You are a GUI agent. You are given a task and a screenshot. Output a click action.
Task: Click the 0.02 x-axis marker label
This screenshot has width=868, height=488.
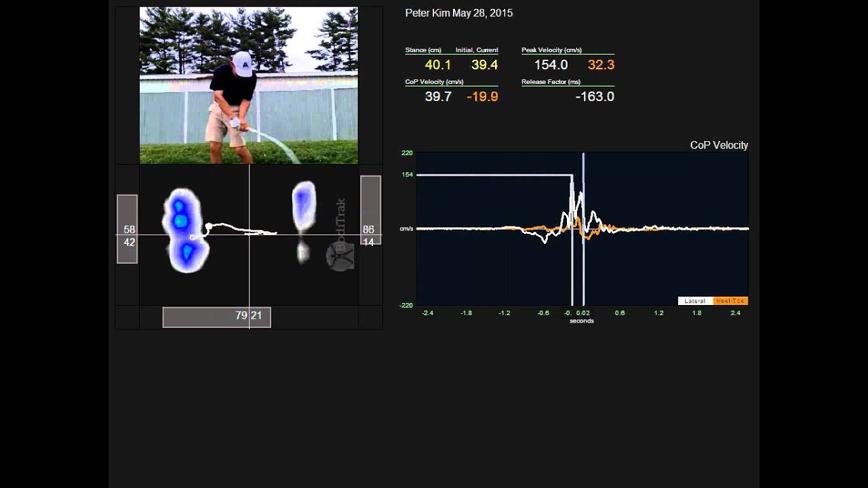coord(583,313)
